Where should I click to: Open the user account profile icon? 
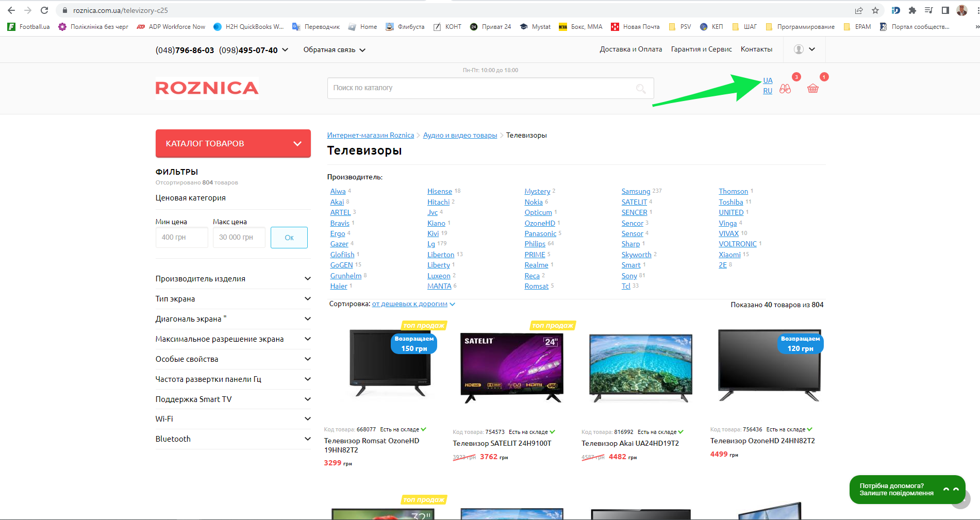(x=799, y=49)
